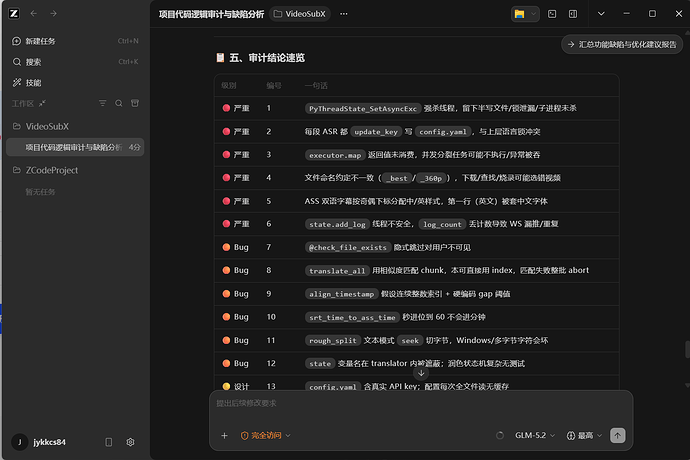Expand the dropdown next to folder icon
Image resolution: width=690 pixels, height=460 pixels.
coord(533,14)
